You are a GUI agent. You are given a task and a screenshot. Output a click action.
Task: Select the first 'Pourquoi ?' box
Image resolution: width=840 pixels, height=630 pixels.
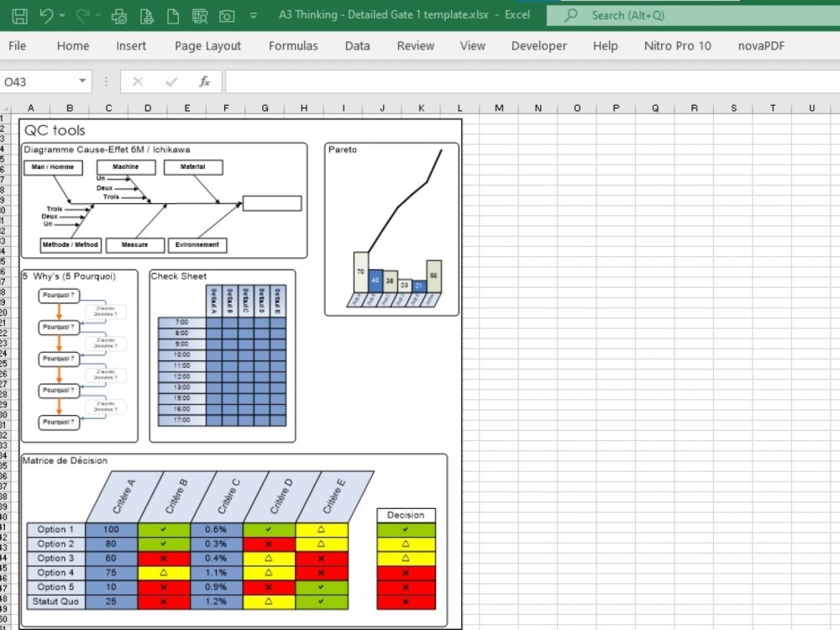(59, 296)
